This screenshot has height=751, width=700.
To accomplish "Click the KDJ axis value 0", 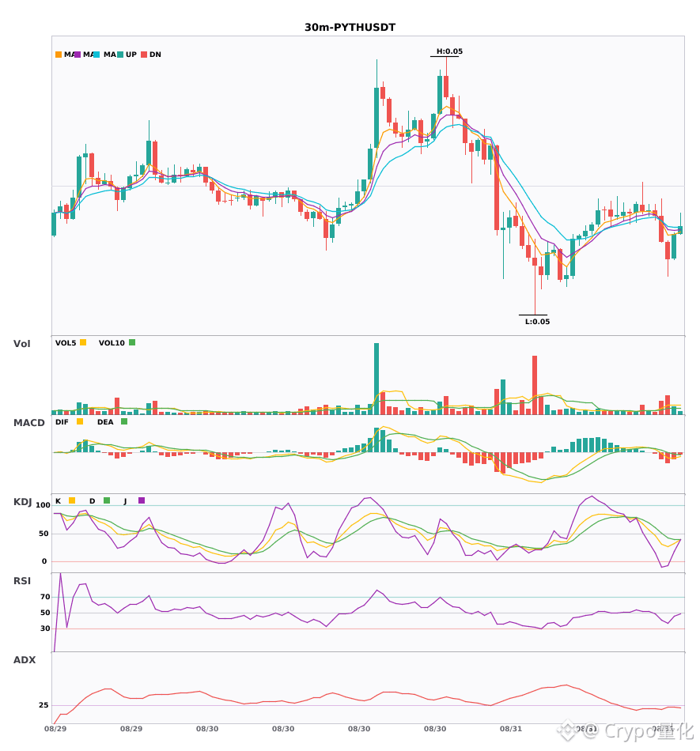I will (44, 561).
